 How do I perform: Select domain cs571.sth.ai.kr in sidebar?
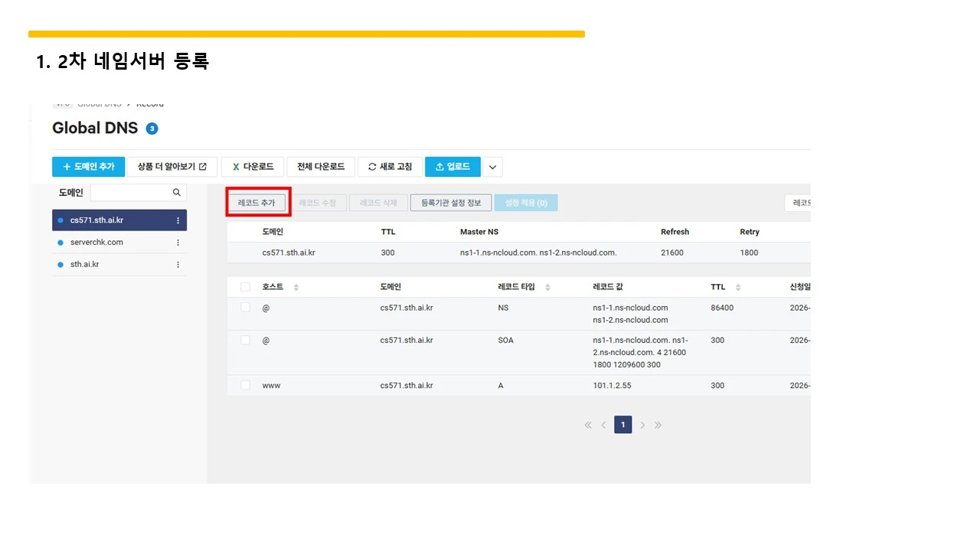click(x=119, y=220)
